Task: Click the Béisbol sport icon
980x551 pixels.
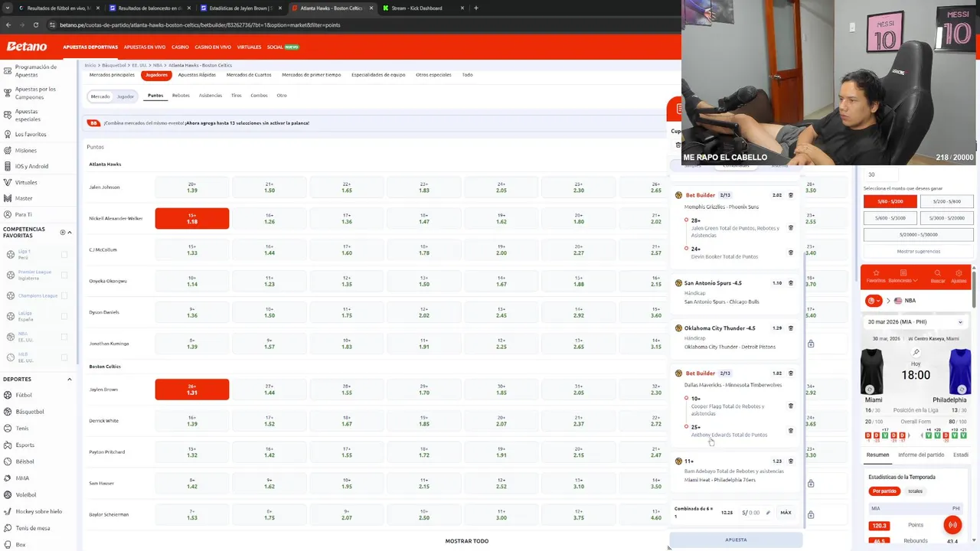Action: 7,461
